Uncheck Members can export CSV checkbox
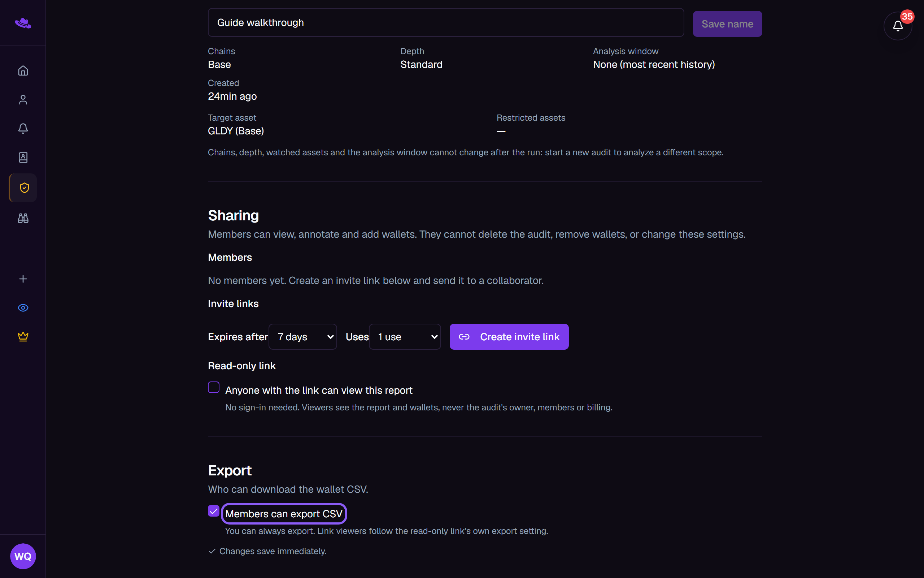This screenshot has height=578, width=924. click(213, 511)
